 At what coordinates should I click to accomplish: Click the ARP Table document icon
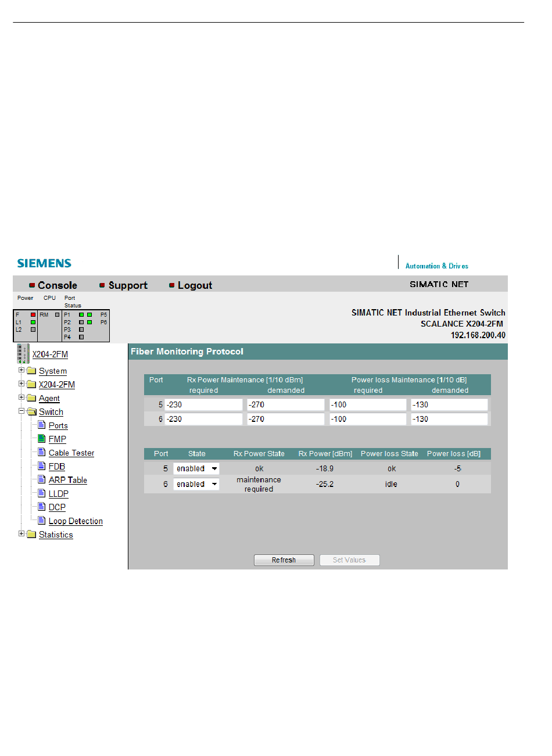coord(42,479)
